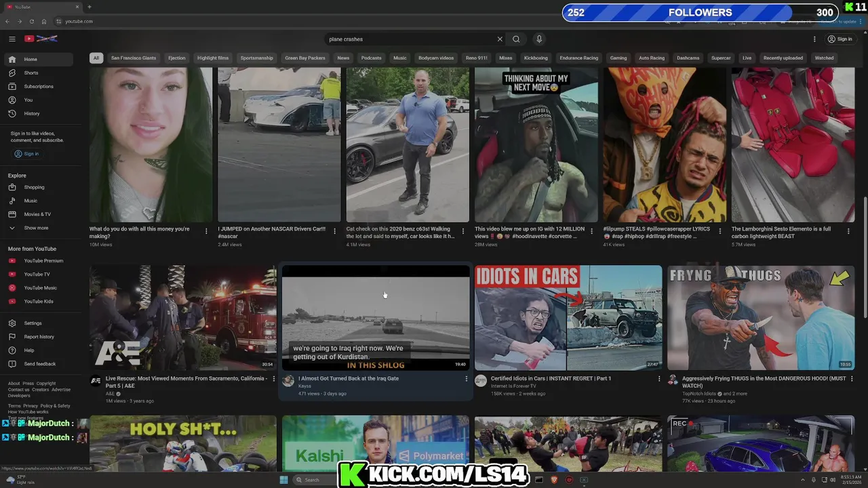868x488 pixels.
Task: Open options for Iraq Gate video
Action: pos(467,379)
